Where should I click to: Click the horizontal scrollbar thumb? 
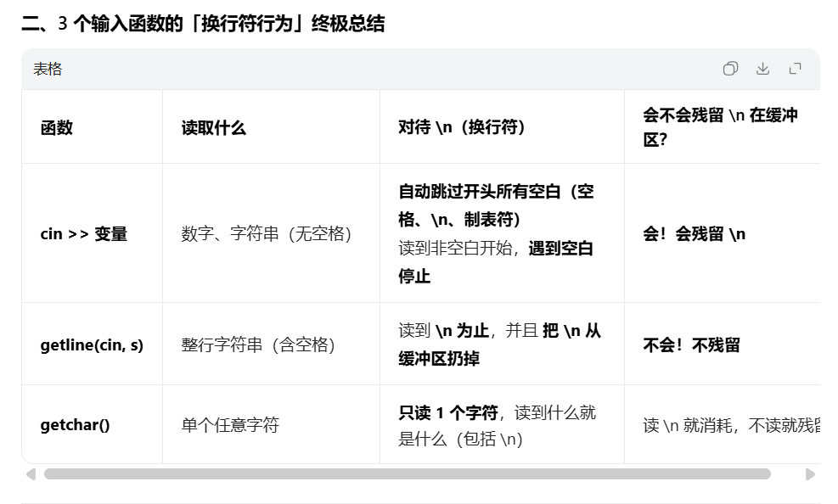pyautogui.click(x=408, y=474)
